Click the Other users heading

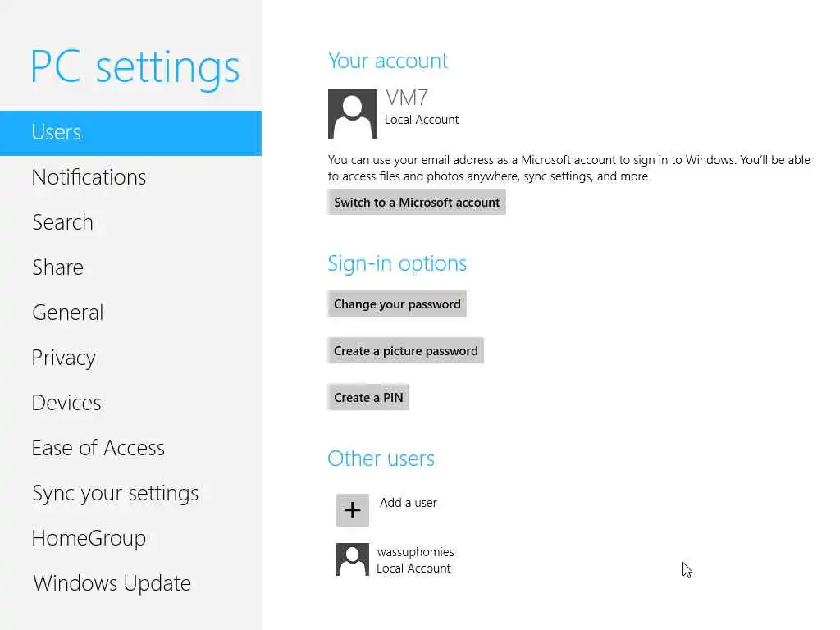pos(381,459)
